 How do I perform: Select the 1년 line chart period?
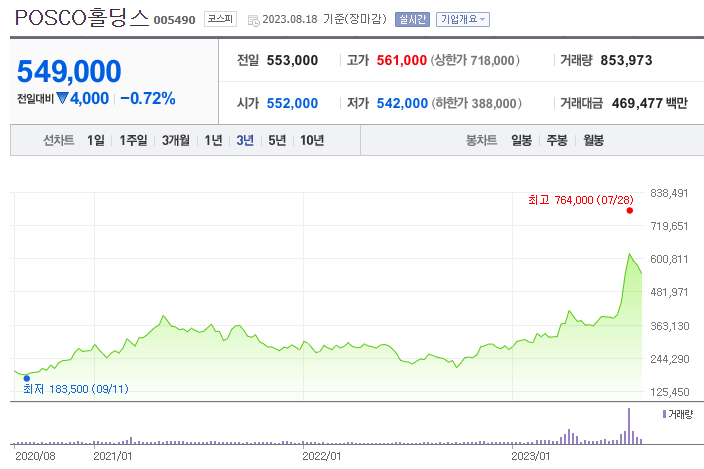(213, 140)
